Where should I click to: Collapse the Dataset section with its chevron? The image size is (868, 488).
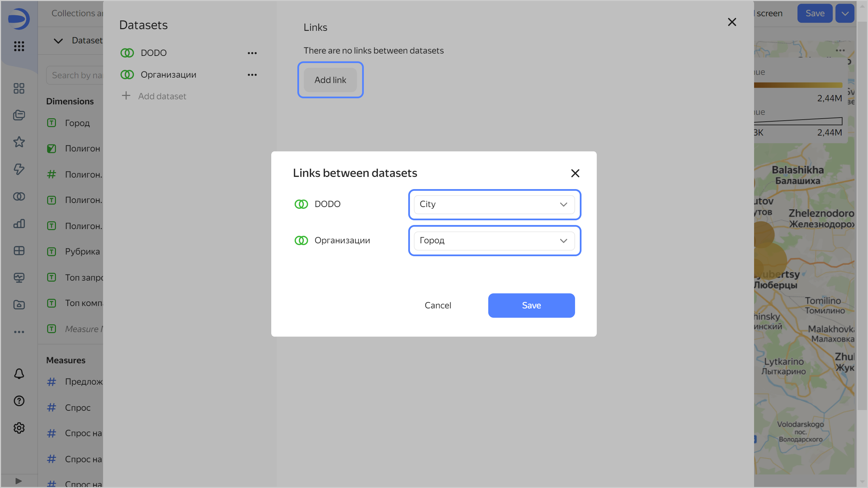click(58, 41)
